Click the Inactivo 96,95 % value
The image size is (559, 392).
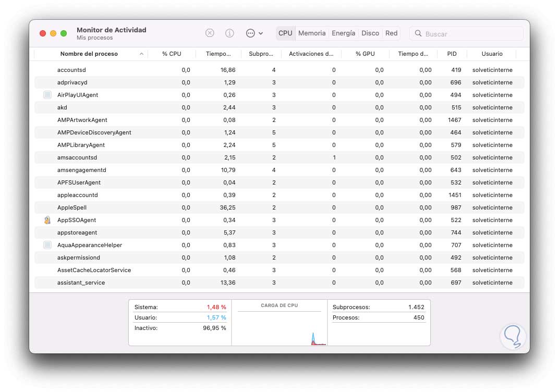click(x=214, y=328)
